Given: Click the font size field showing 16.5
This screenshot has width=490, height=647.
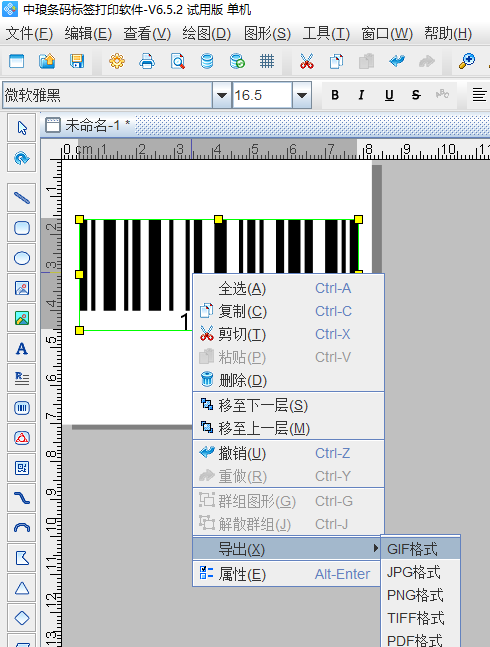Looking at the screenshot, I should (262, 95).
